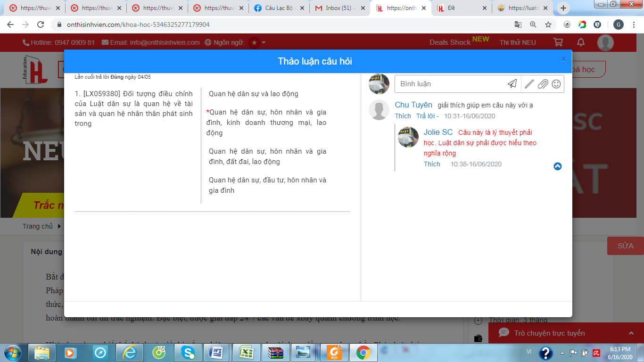Send the comment with paper plane icon
Image resolution: width=644 pixels, height=362 pixels.
tap(512, 84)
